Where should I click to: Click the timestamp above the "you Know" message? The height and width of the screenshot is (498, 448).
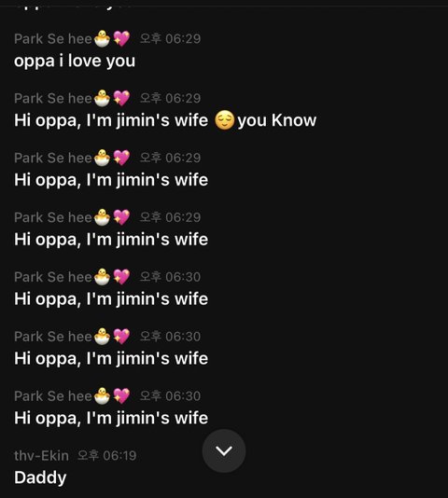tap(171, 98)
